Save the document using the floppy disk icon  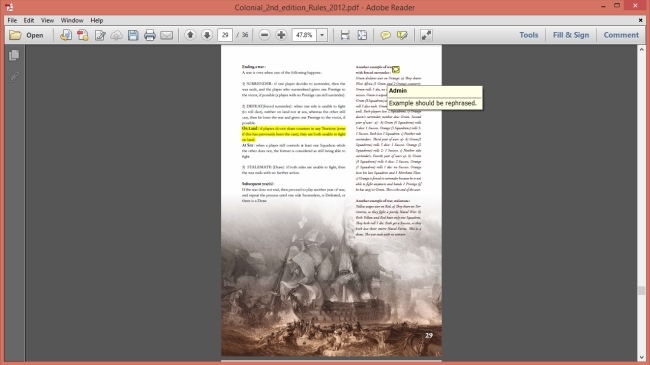pos(133,35)
